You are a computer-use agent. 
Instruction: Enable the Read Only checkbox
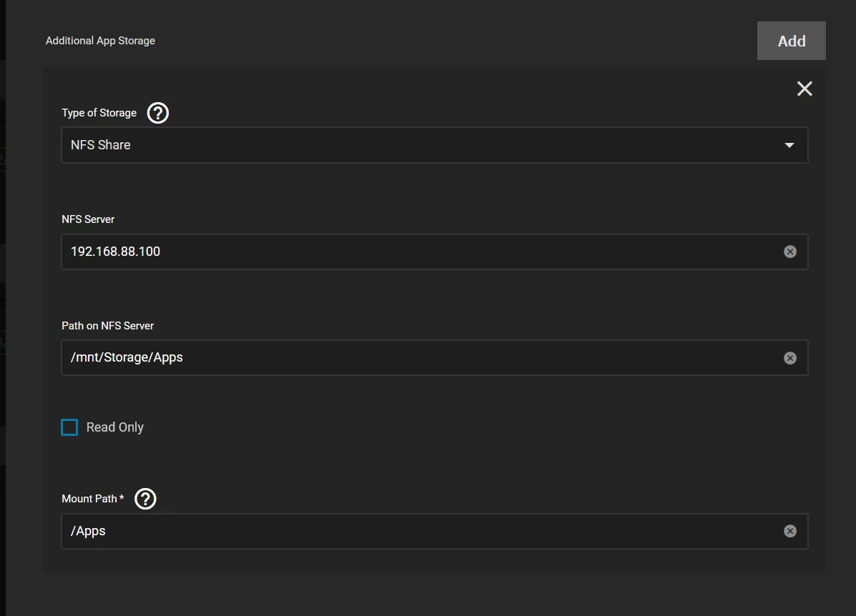pos(69,427)
